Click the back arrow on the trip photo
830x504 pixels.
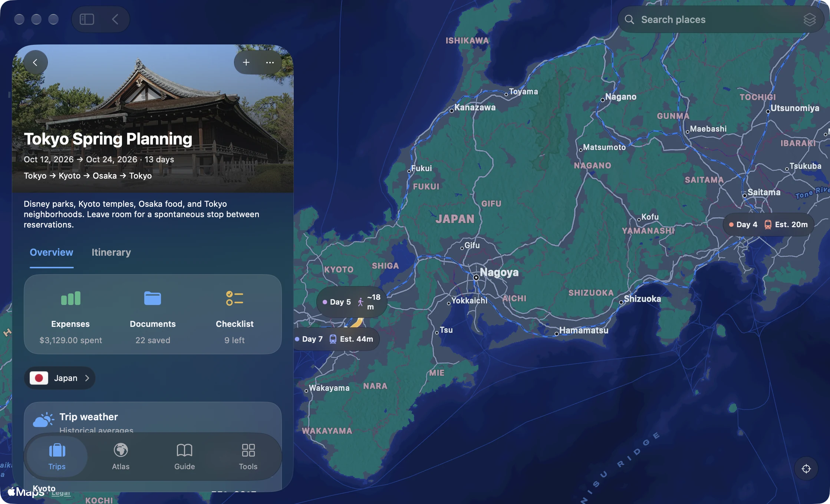tap(35, 62)
